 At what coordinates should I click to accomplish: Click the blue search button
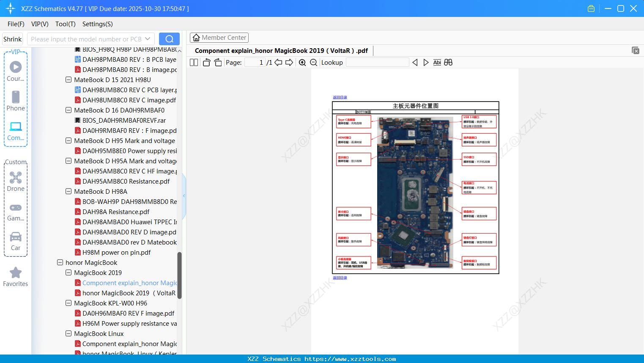tap(169, 39)
